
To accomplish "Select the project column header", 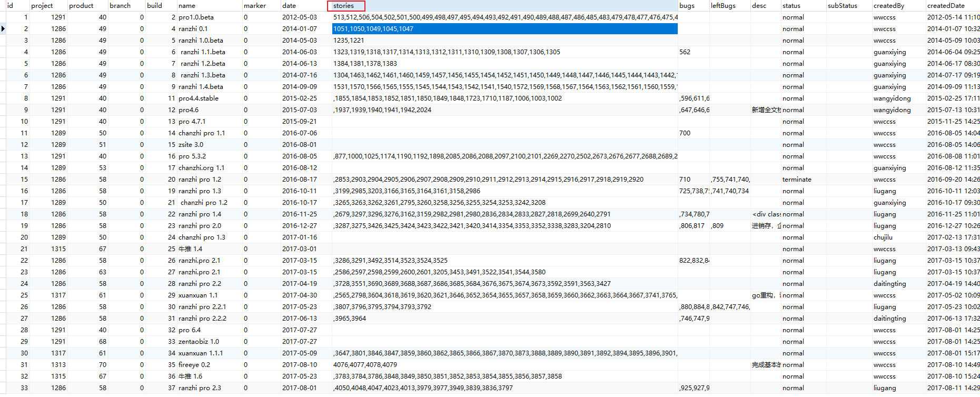I will (42, 6).
